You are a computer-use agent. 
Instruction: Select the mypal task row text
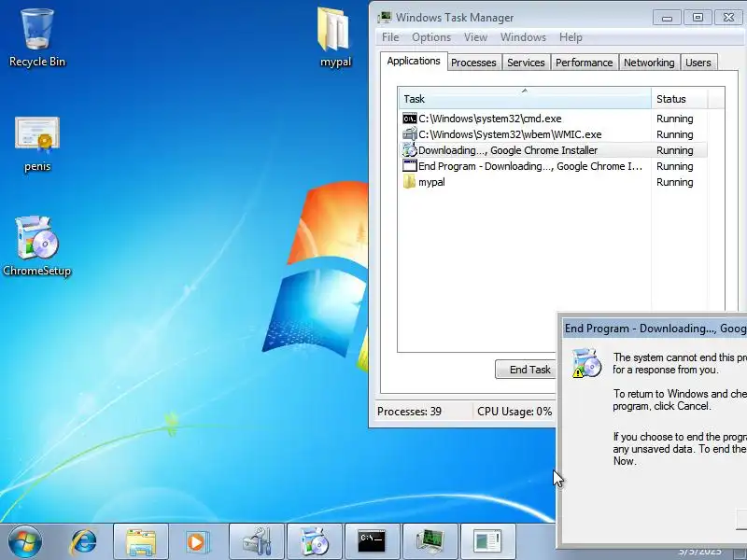[431, 182]
